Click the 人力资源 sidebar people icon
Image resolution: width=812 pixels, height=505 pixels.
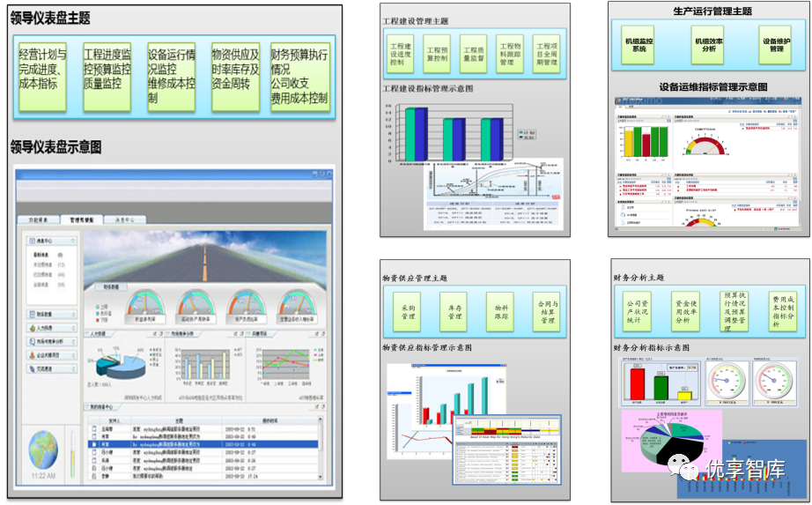point(32,328)
